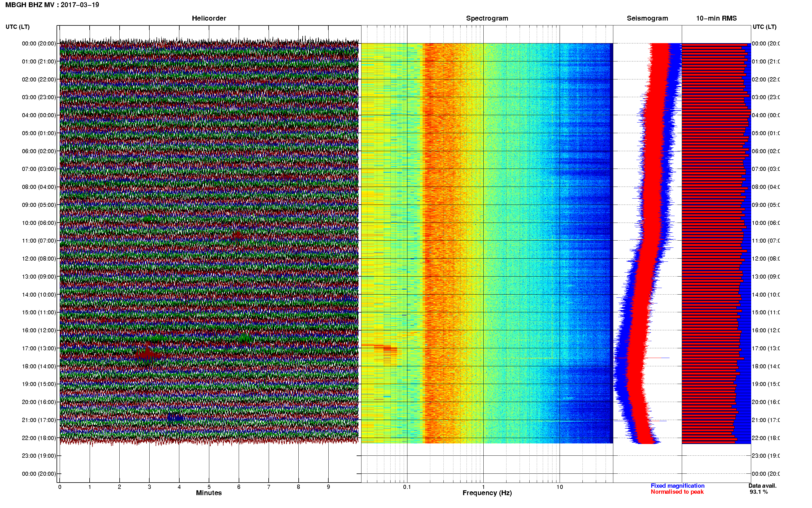Select the "Spectrogram" panel heading

coord(487,18)
